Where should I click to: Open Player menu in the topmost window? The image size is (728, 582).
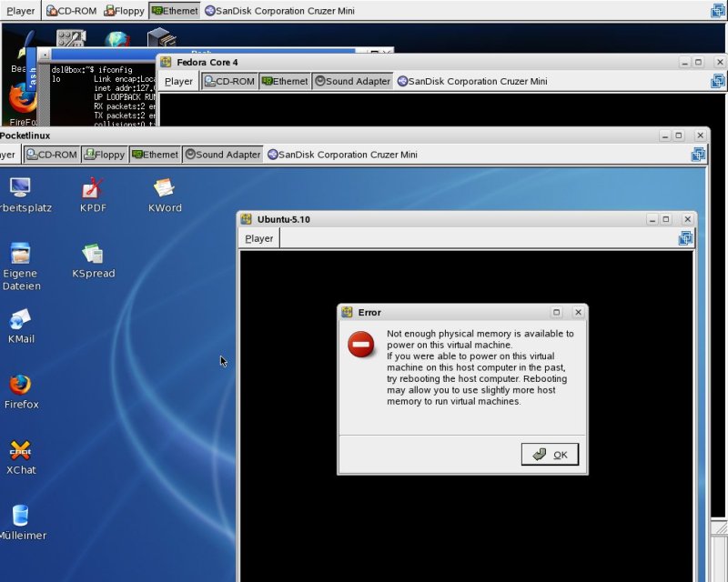pyautogui.click(x=20, y=11)
